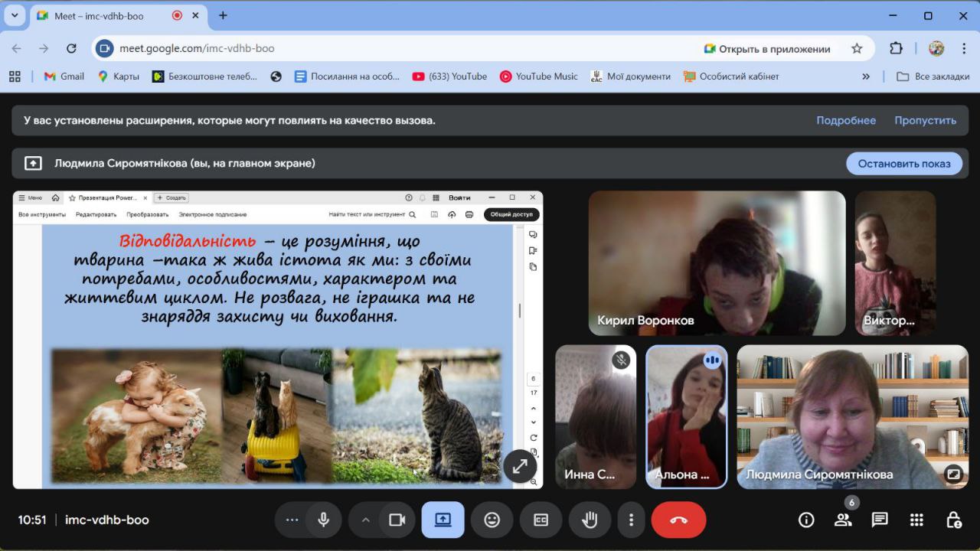This screenshot has height=551, width=980.
Task: Open the meeting details info icon
Action: pyautogui.click(x=806, y=520)
